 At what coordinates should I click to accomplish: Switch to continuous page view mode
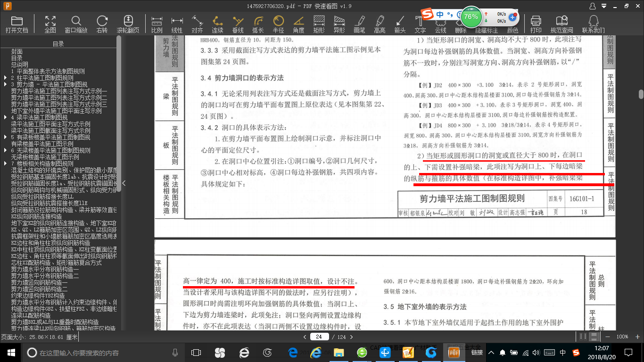coord(594,337)
